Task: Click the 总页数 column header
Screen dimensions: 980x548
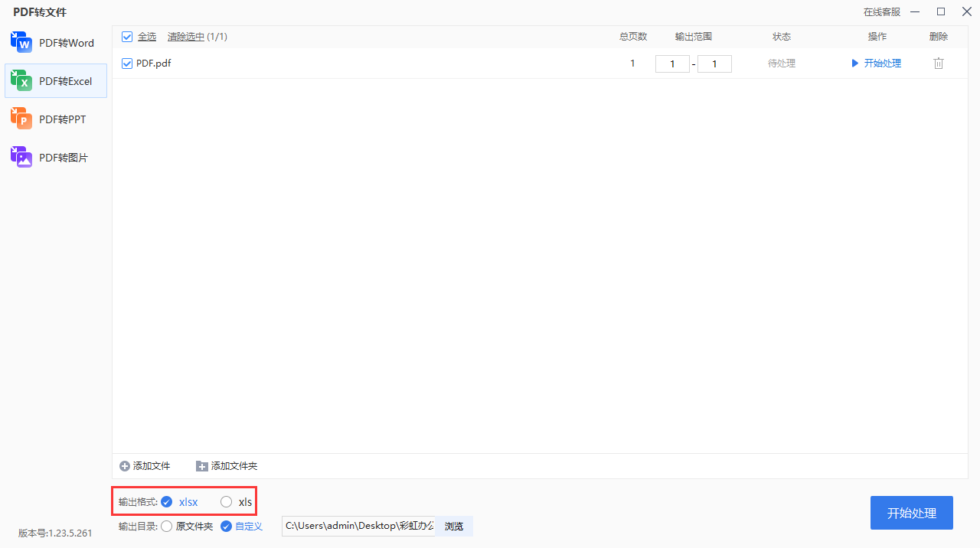Action: click(x=633, y=37)
